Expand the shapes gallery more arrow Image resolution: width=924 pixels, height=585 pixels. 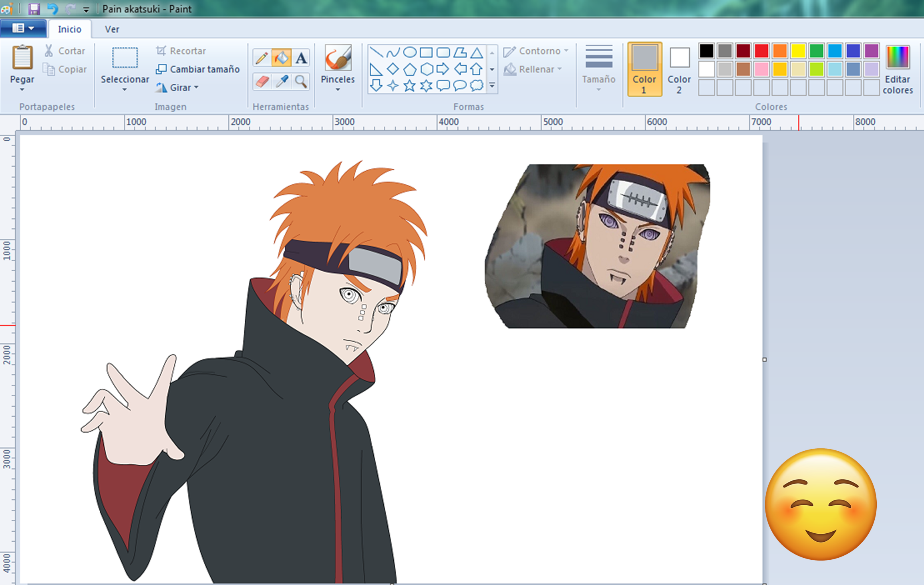(x=492, y=85)
